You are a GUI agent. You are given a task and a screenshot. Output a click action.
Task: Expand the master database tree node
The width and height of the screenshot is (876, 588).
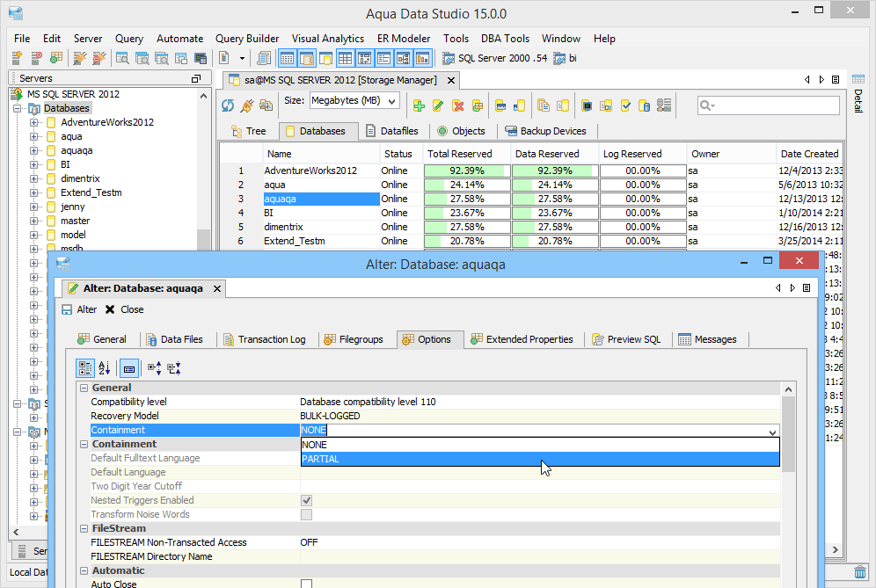point(34,221)
